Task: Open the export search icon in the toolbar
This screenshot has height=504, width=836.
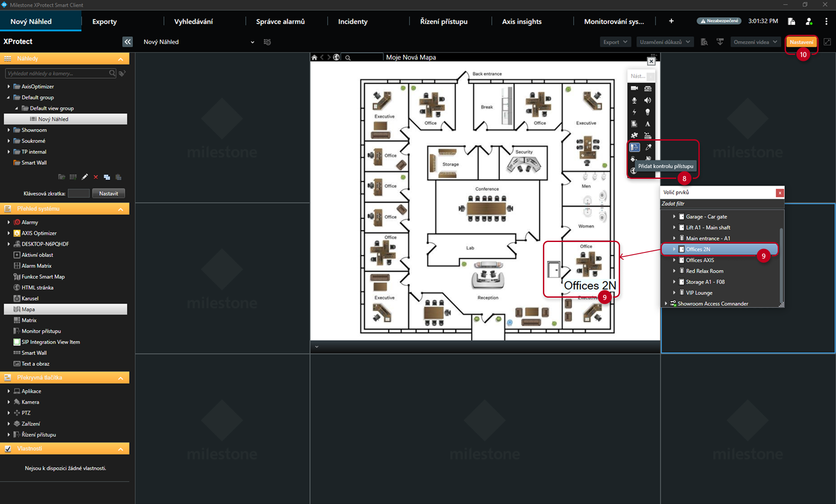Action: tap(704, 42)
